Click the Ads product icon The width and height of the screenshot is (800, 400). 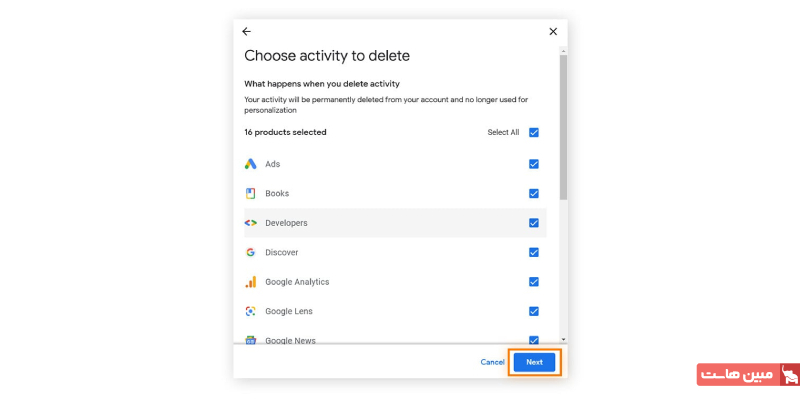coord(251,164)
